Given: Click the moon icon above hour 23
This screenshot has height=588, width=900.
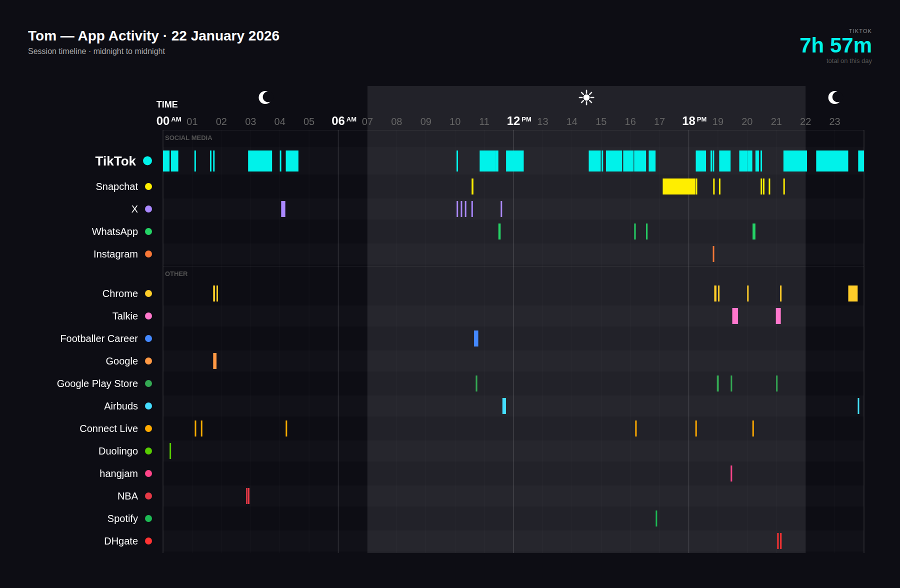Looking at the screenshot, I should coord(834,97).
